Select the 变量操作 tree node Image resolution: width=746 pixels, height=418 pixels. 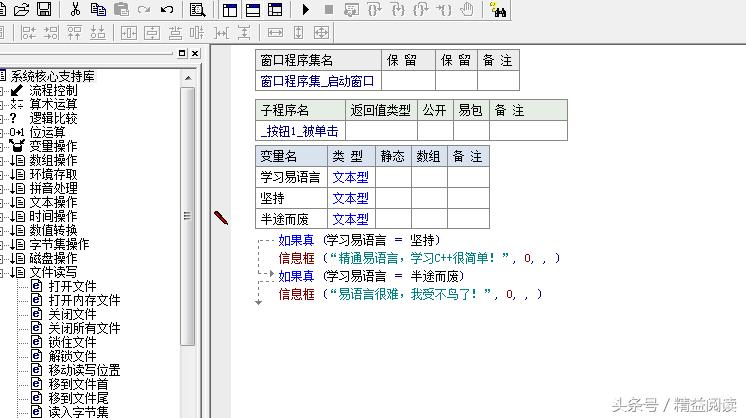53,146
